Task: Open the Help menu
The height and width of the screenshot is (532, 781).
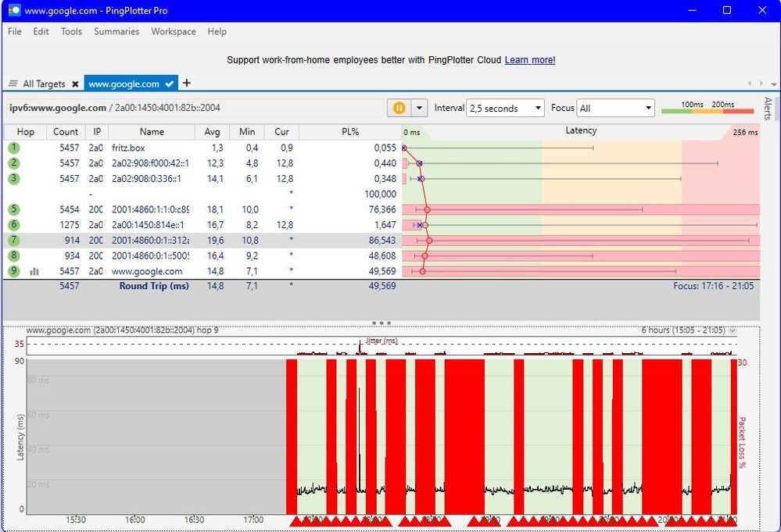Action: 217,31
